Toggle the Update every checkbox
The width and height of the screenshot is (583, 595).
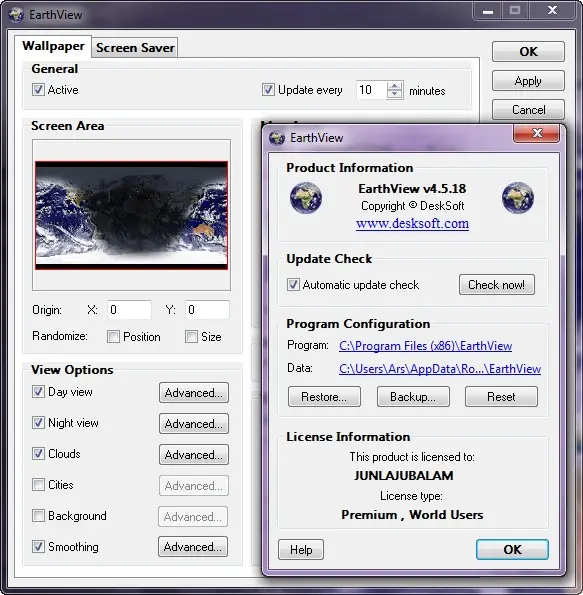[268, 90]
